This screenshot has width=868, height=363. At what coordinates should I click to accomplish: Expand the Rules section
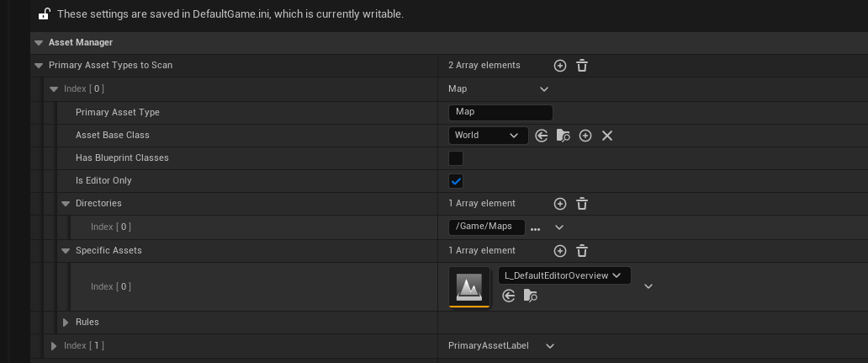point(66,323)
